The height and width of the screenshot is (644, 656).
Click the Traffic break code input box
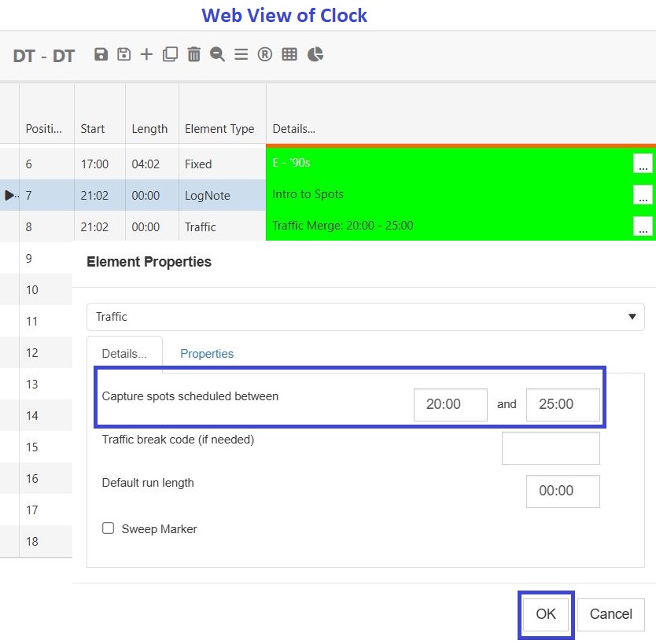coord(551,447)
